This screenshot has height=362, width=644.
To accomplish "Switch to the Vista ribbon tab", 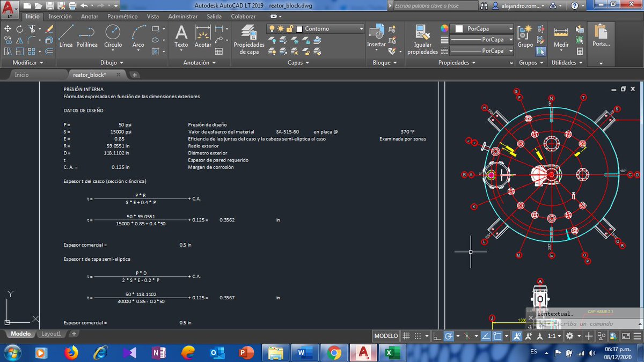I will (x=153, y=17).
